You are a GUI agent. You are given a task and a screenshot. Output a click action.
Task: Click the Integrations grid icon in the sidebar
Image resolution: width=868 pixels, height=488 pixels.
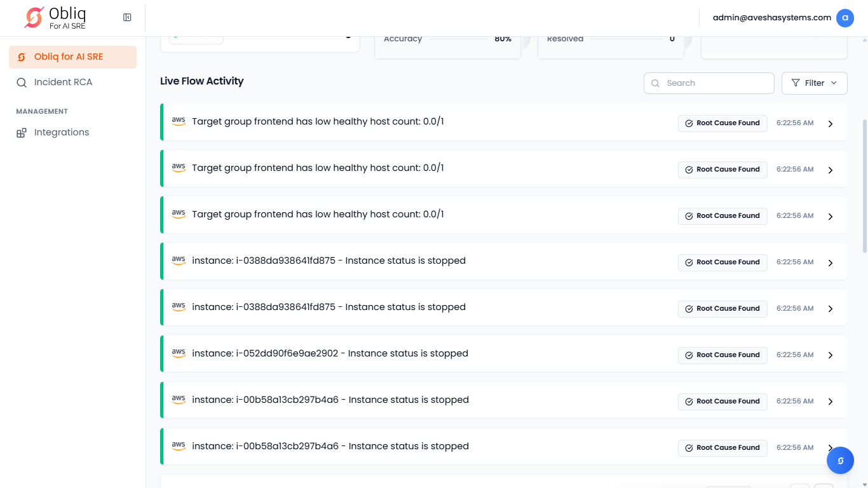(x=22, y=133)
